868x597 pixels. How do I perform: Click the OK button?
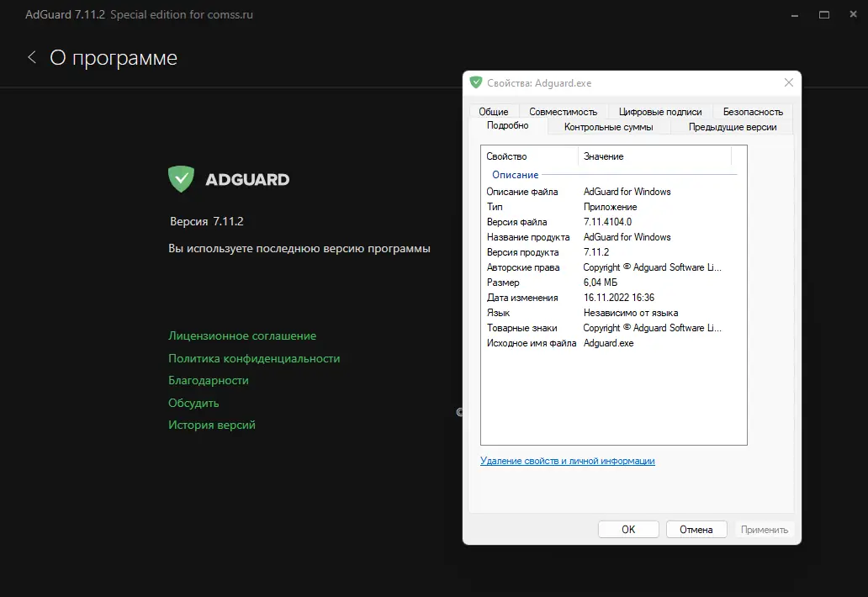628,530
